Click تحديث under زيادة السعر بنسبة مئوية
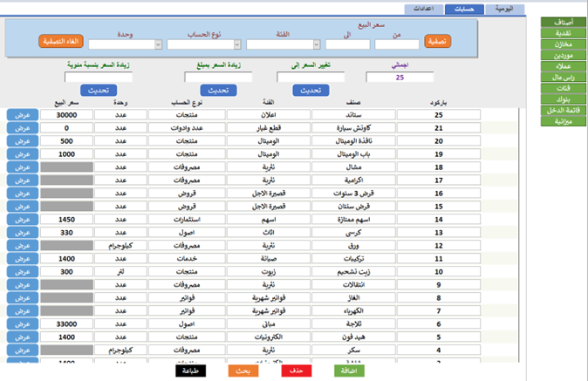This screenshot has width=588, height=381. pyautogui.click(x=99, y=91)
